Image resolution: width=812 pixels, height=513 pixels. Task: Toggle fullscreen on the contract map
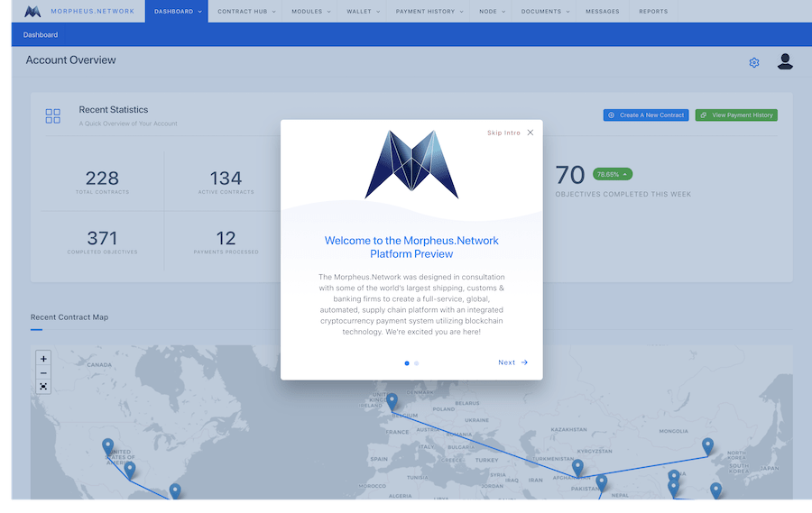coord(43,387)
